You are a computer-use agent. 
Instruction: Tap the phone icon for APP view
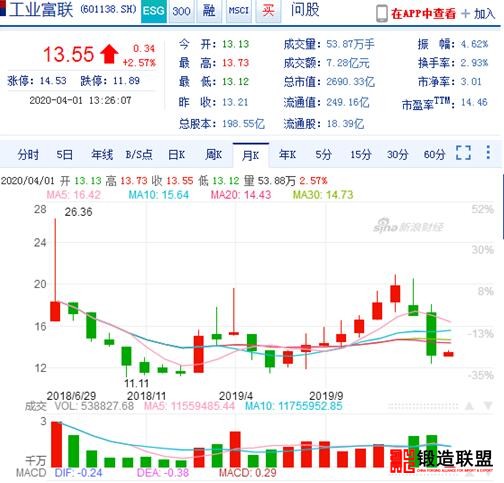pos(382,14)
